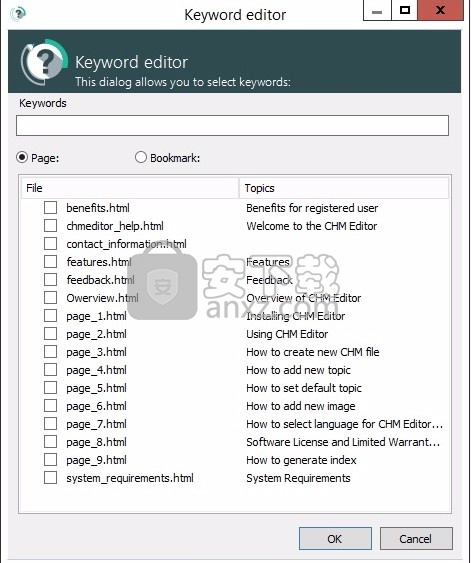
Task: Select 'How to add new topic' text
Action: [298, 370]
